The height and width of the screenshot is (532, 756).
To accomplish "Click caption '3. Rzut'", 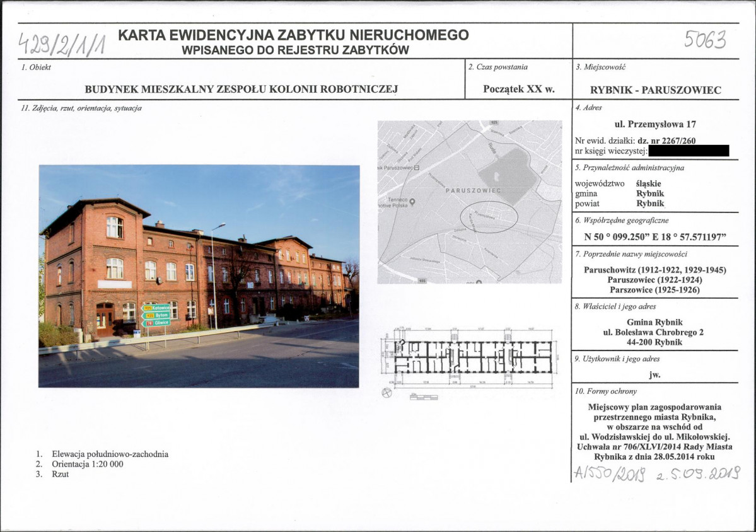I will tap(52, 474).
